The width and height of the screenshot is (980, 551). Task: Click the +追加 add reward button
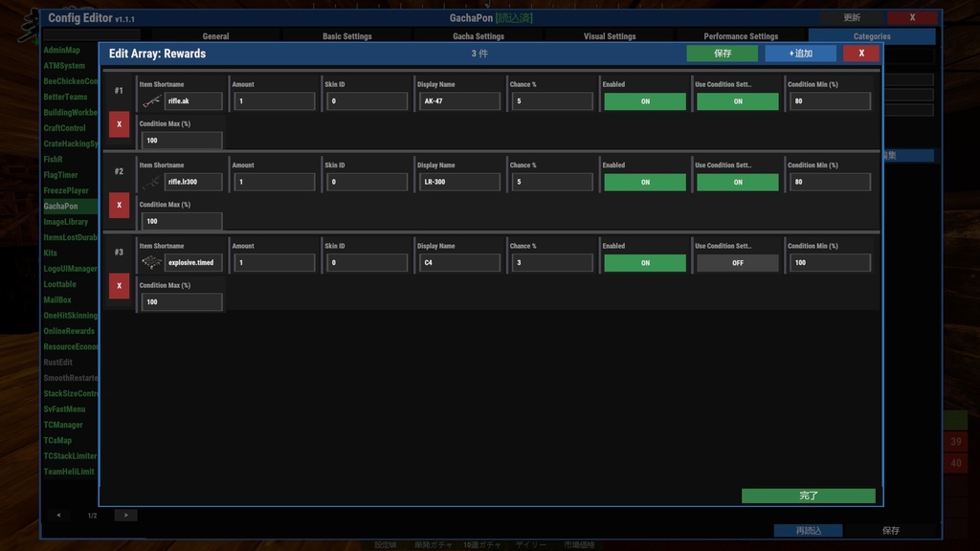pyautogui.click(x=800, y=54)
